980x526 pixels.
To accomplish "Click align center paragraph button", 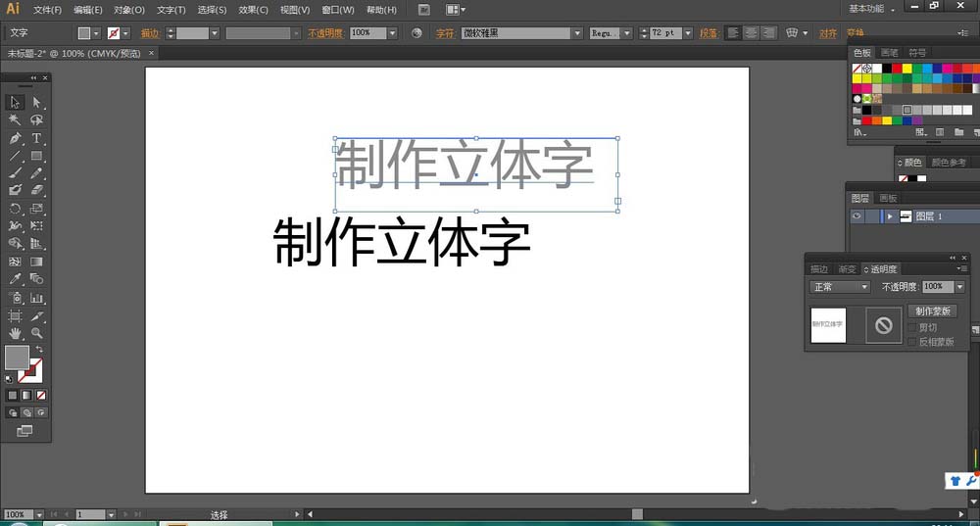I will (752, 32).
